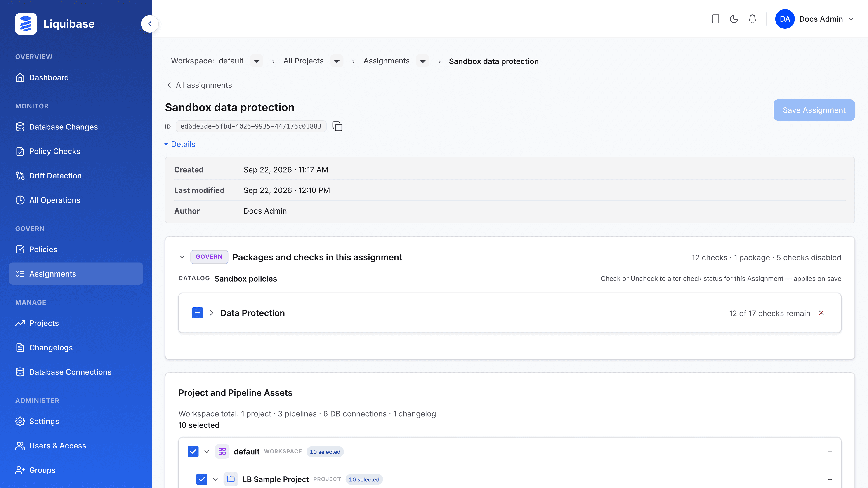Click the Author value 'Docs Admin'
Viewport: 868px width, 488px height.
pyautogui.click(x=265, y=211)
